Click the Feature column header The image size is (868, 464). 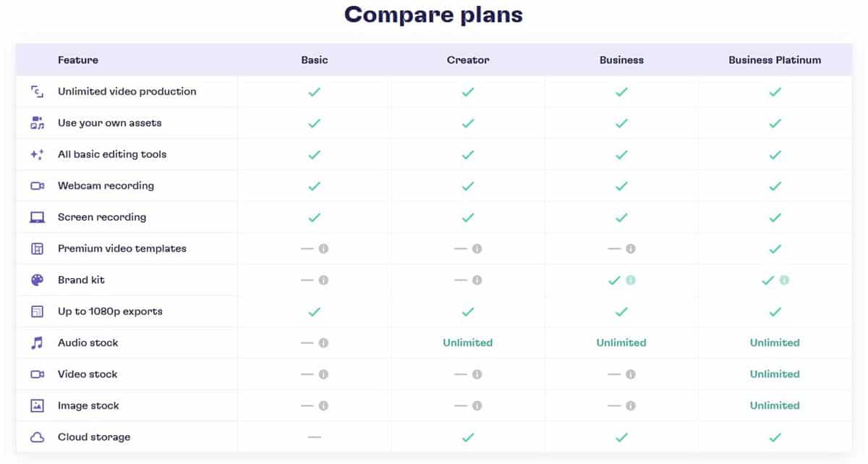(77, 60)
